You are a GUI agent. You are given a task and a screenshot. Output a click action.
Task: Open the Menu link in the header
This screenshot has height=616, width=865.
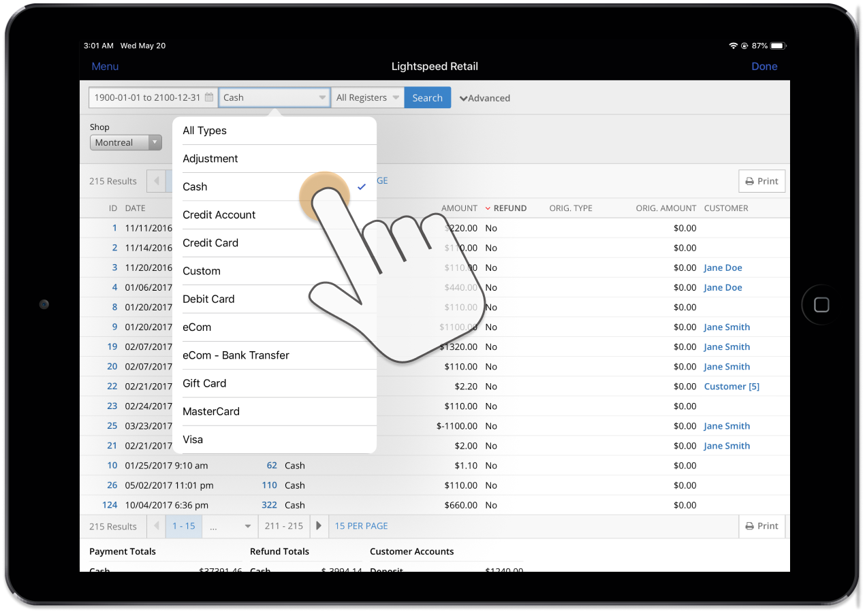(x=105, y=66)
